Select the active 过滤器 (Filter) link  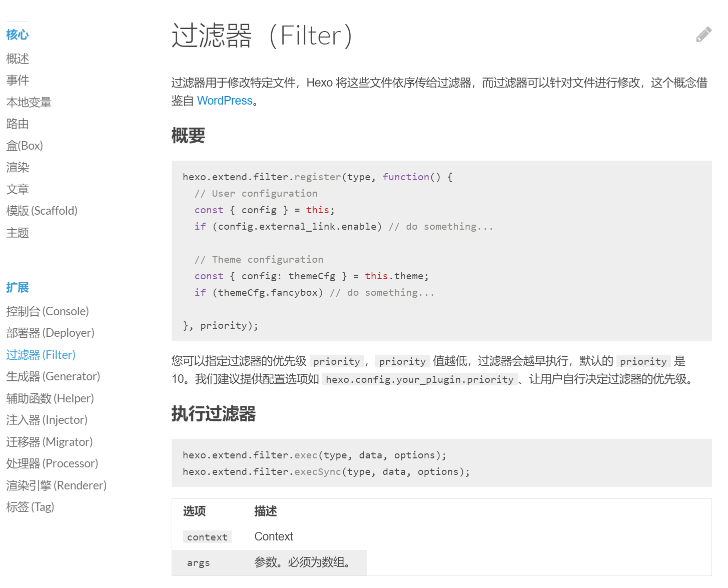click(x=41, y=355)
